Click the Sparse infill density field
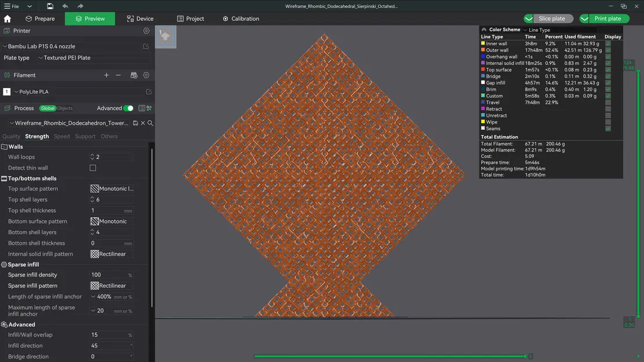This screenshot has width=644, height=362. 111,275
